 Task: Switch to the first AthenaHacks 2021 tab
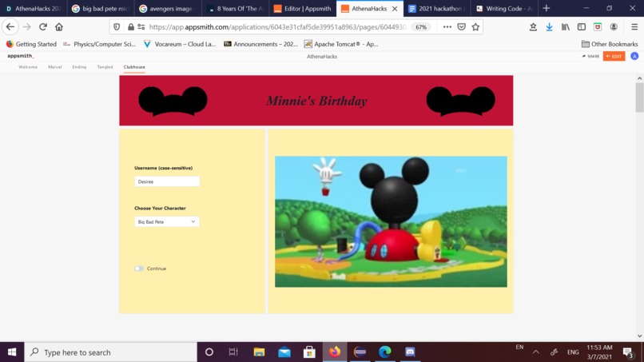coord(34,8)
